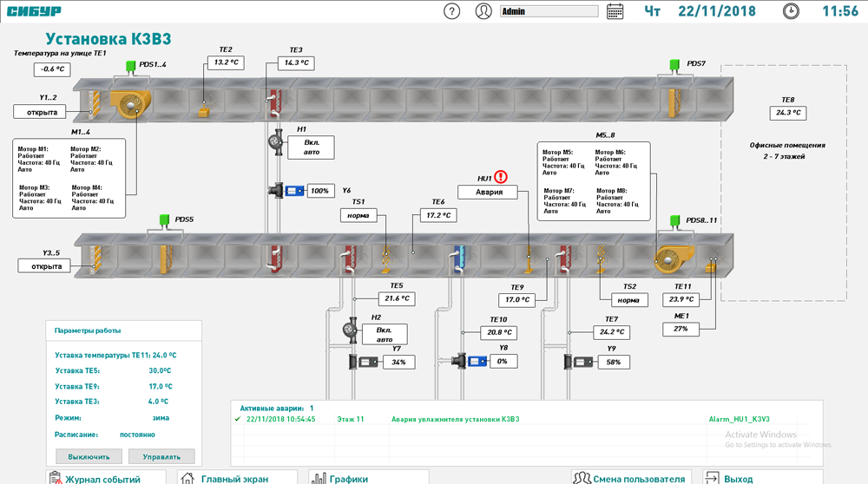
Task: Click the clock icon near time
Action: (791, 11)
